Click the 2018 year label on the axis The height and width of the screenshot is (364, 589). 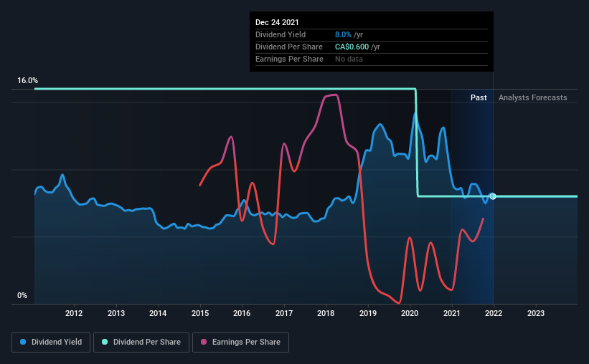[326, 313]
